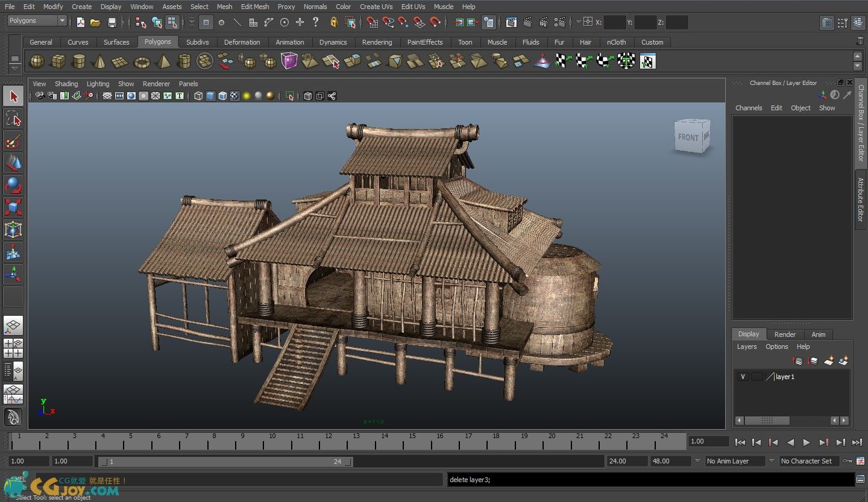The image size is (868, 502).
Task: Open the No Anim Layer dropdown
Action: 735,461
